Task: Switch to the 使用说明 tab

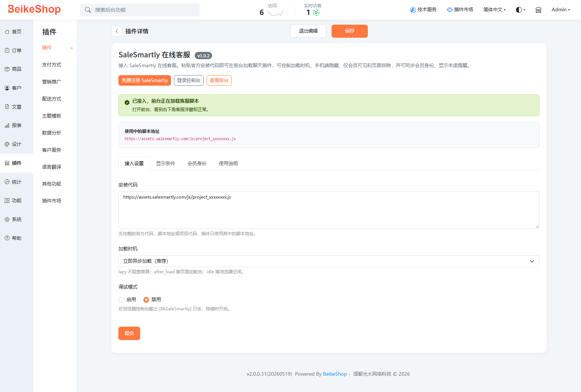Action: [228, 163]
